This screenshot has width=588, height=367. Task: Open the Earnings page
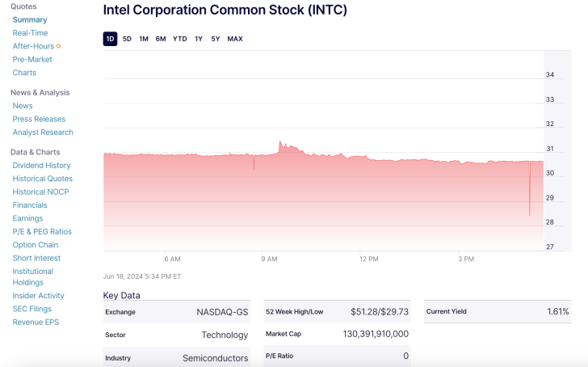pyautogui.click(x=27, y=218)
